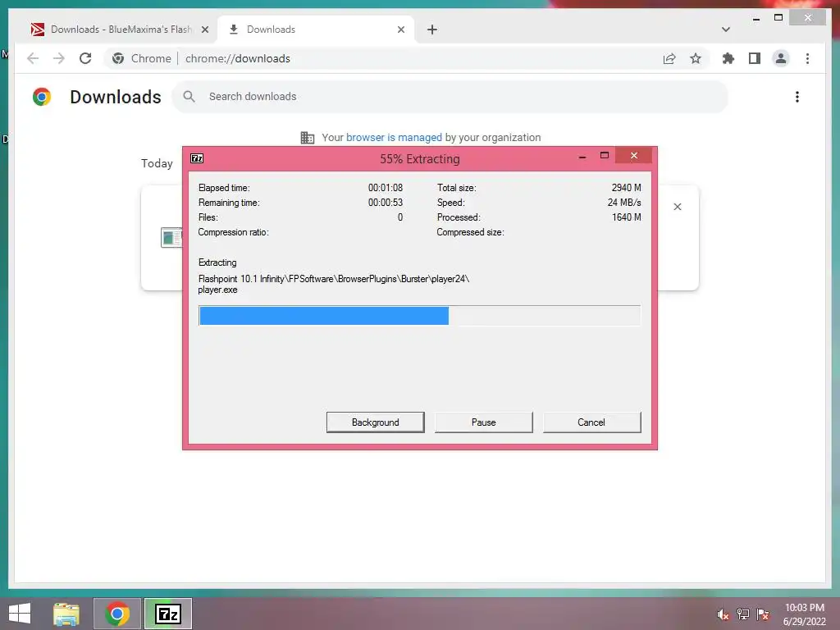Open the Extensions puzzle icon
The image size is (840, 630).
pyautogui.click(x=728, y=58)
